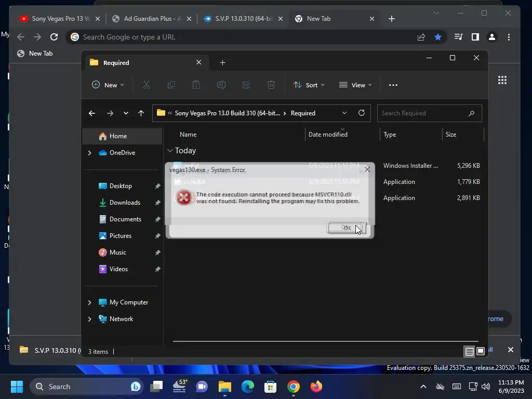
Task: Switch to S.V.P 13.0.310 Chrome tab
Action: tap(243, 19)
